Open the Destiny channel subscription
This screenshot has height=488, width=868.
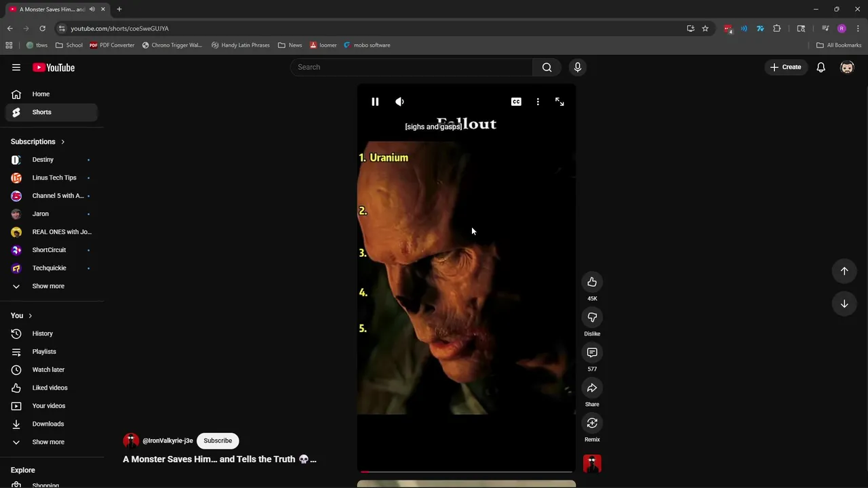(x=52, y=159)
